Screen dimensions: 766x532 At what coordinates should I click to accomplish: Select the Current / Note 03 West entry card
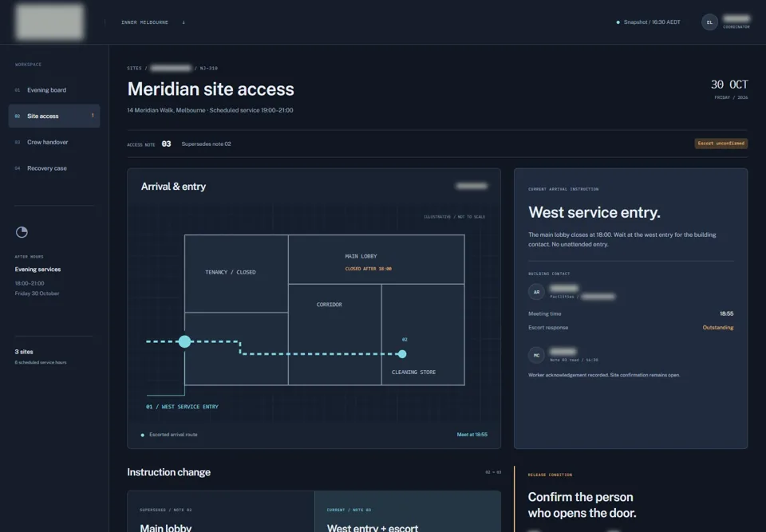point(408,511)
